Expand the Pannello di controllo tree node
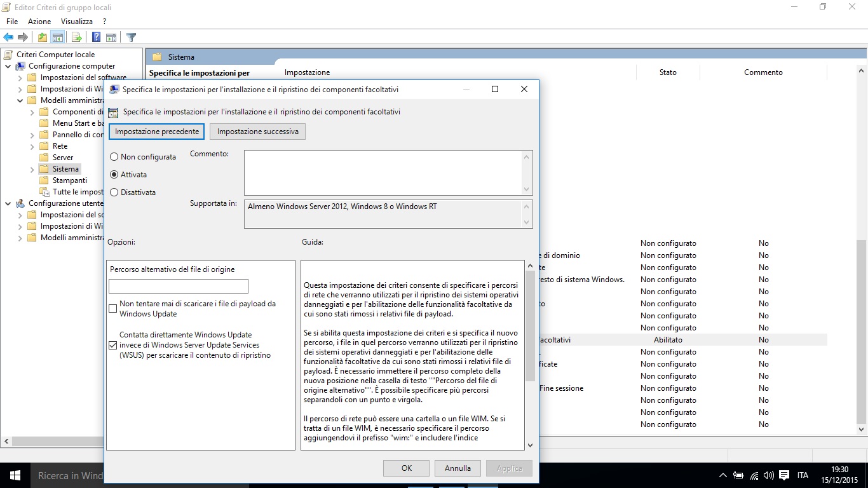Screen dimensions: 868x488 coord(32,135)
